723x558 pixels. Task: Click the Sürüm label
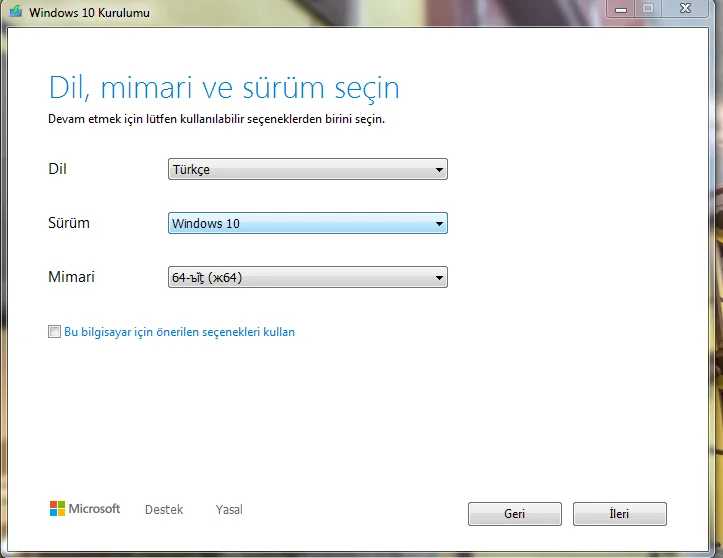69,223
